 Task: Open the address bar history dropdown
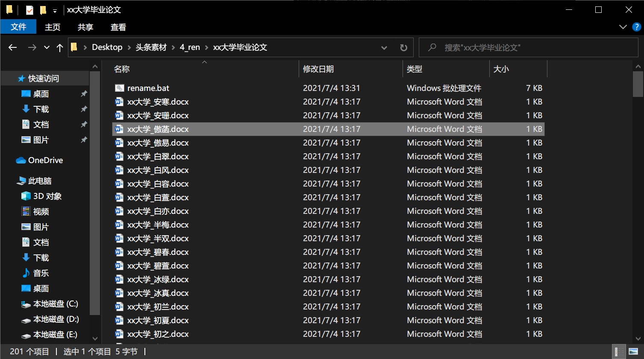point(384,47)
